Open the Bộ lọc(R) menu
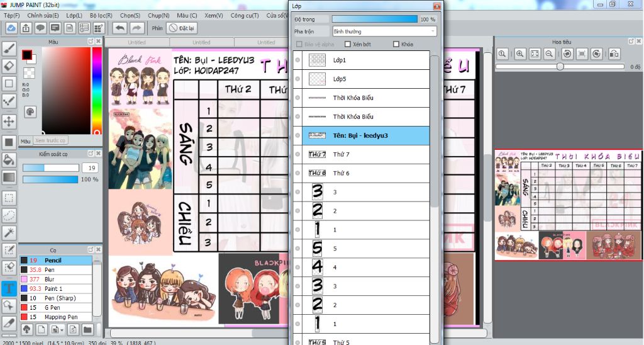The height and width of the screenshot is (345, 644). [101, 15]
